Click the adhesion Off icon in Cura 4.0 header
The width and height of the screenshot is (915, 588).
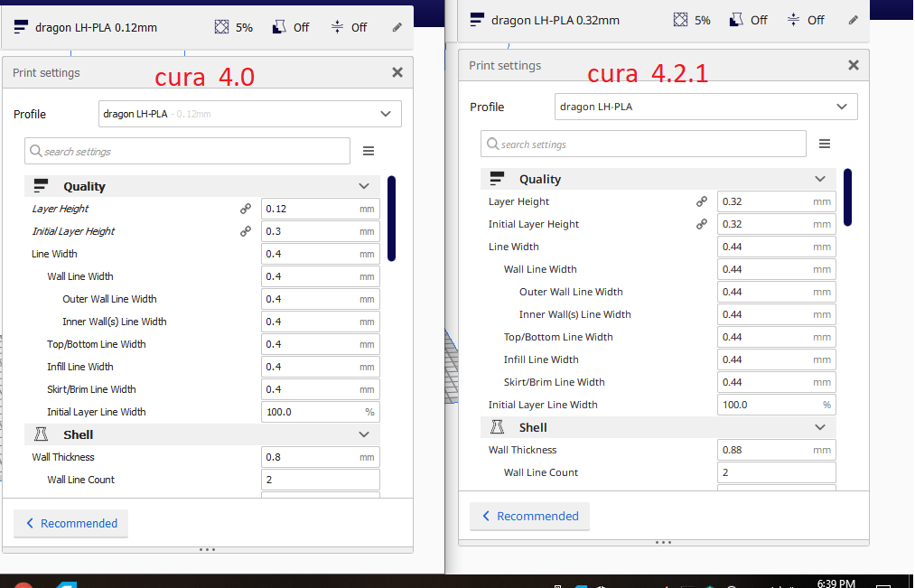(337, 27)
